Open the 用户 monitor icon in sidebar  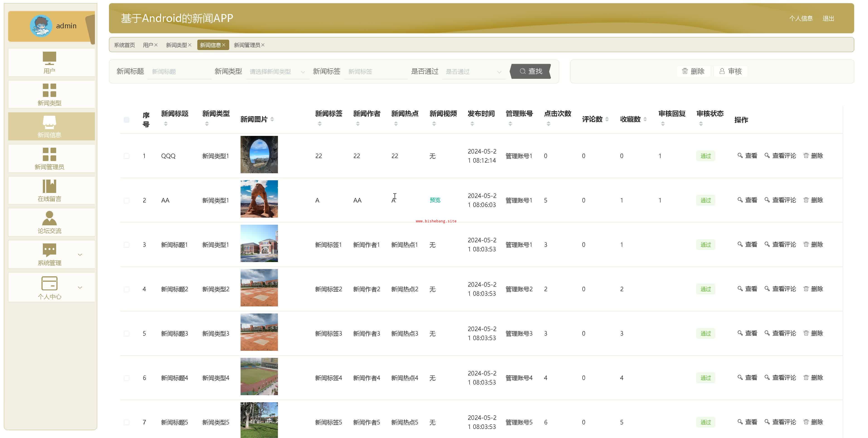pyautogui.click(x=49, y=58)
